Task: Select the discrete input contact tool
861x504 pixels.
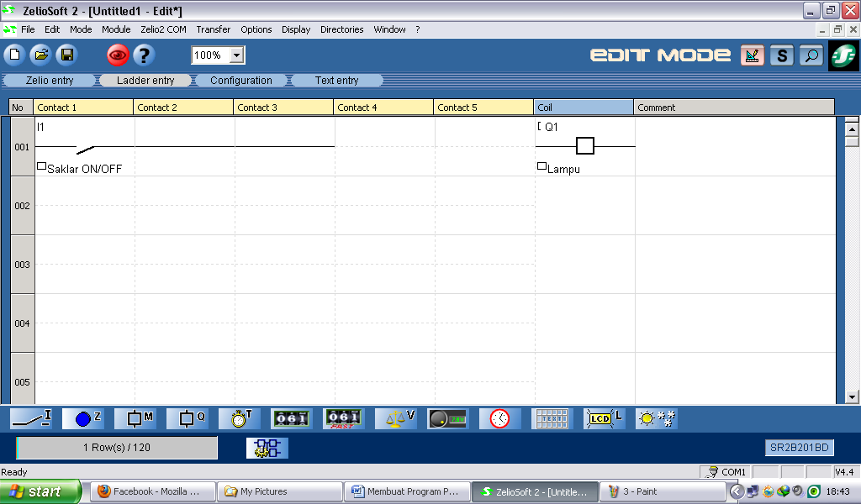Action: coord(31,418)
